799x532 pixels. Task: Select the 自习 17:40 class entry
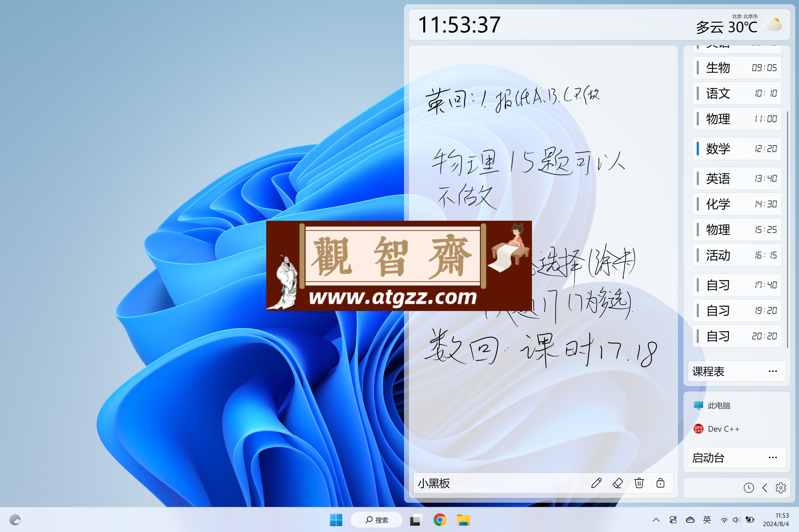click(x=737, y=285)
